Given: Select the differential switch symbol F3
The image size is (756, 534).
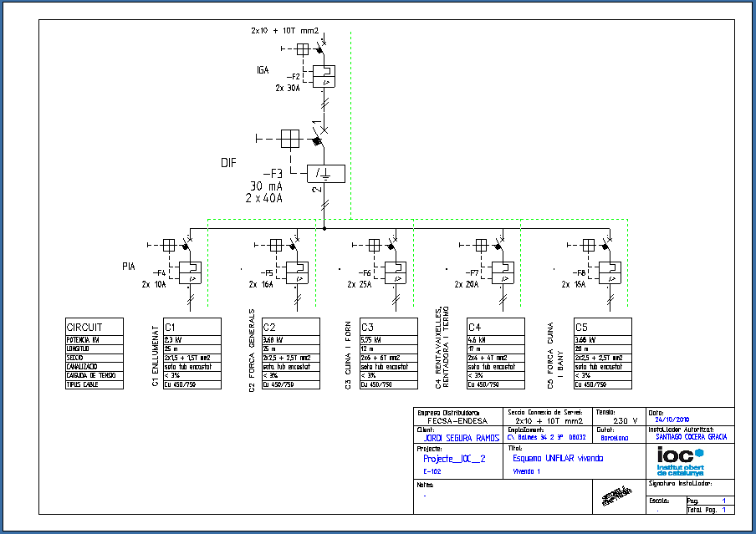Looking at the screenshot, I should [322, 174].
